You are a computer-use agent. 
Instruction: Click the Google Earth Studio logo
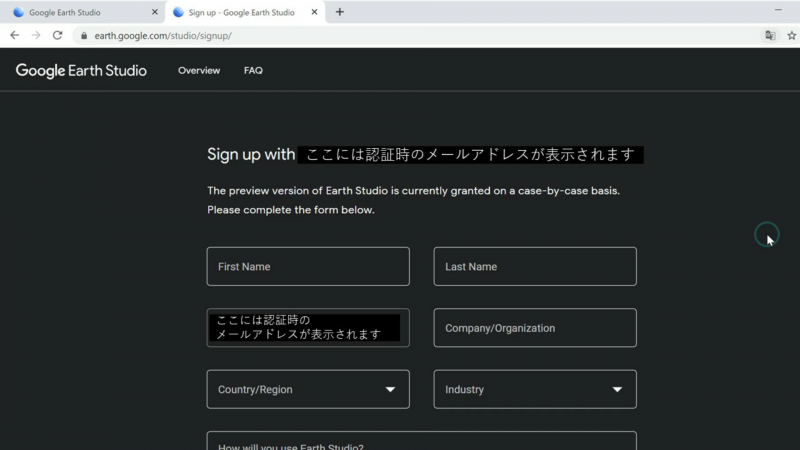tap(81, 71)
